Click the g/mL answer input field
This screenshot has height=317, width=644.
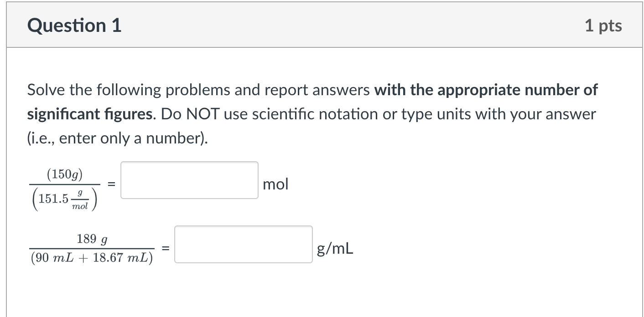(x=244, y=245)
